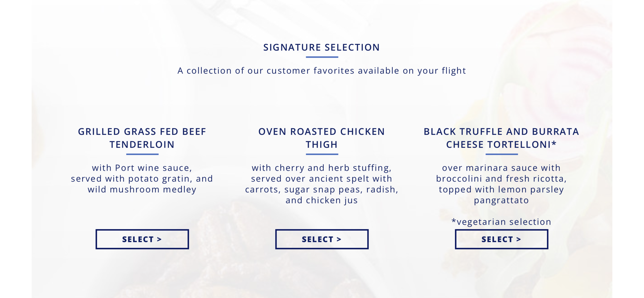The height and width of the screenshot is (298, 644).
Task: Click the 'over marinara sauce with' line
Action: 501,168
